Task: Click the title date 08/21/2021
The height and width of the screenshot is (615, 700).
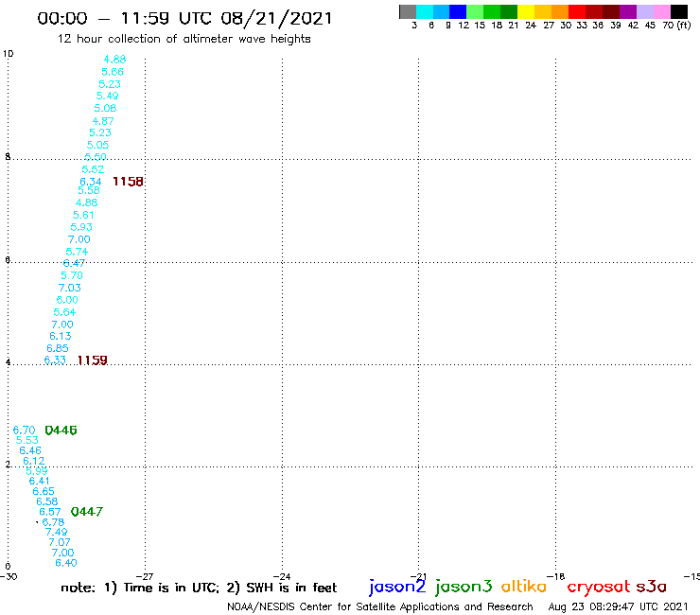Action: [276, 18]
